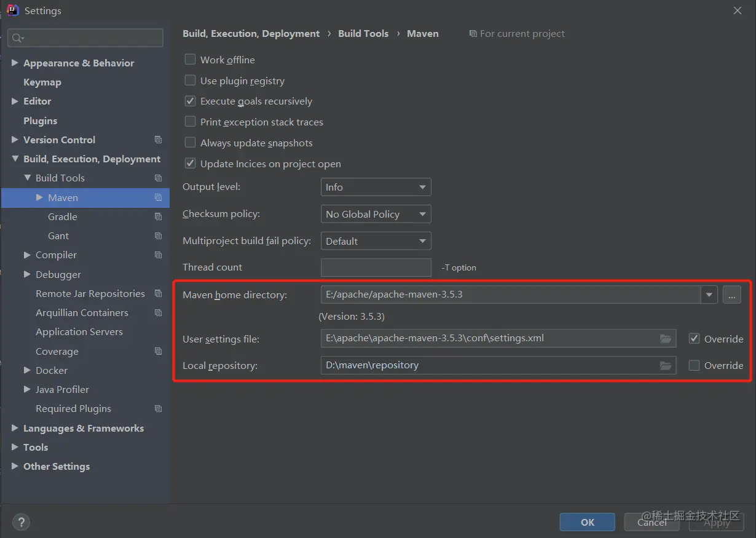Open help with the question mark button
Image resolution: width=756 pixels, height=538 pixels.
[x=21, y=522]
